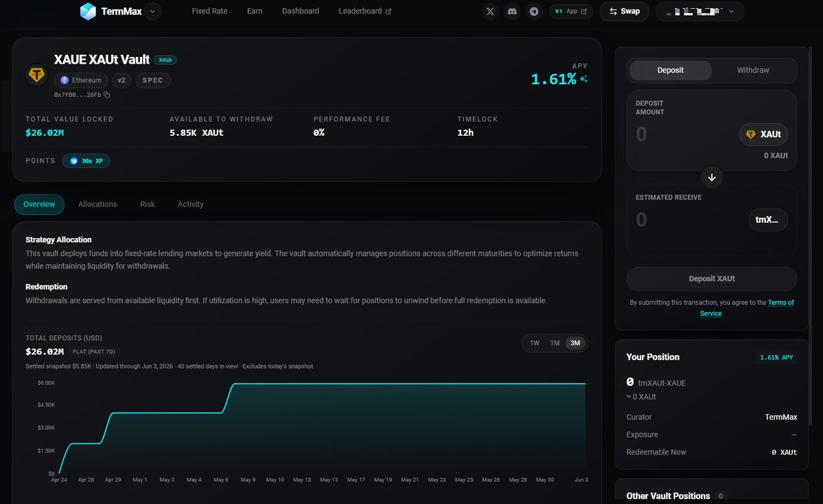Go to the Dashboard page
823x504 pixels.
click(x=300, y=11)
